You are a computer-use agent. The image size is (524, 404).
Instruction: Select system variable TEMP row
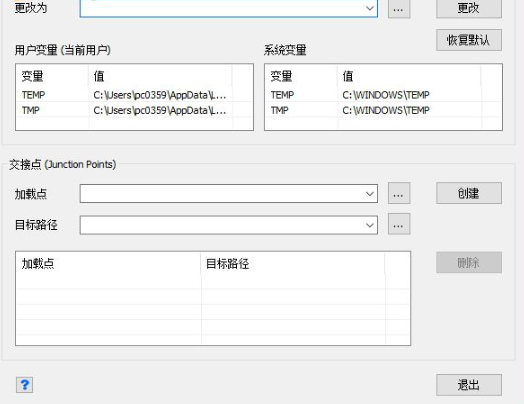(383, 95)
